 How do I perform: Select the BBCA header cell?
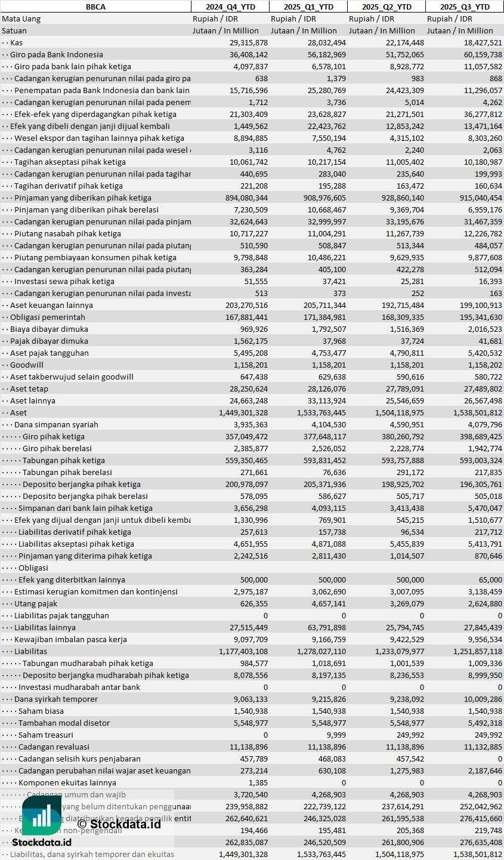95,7
